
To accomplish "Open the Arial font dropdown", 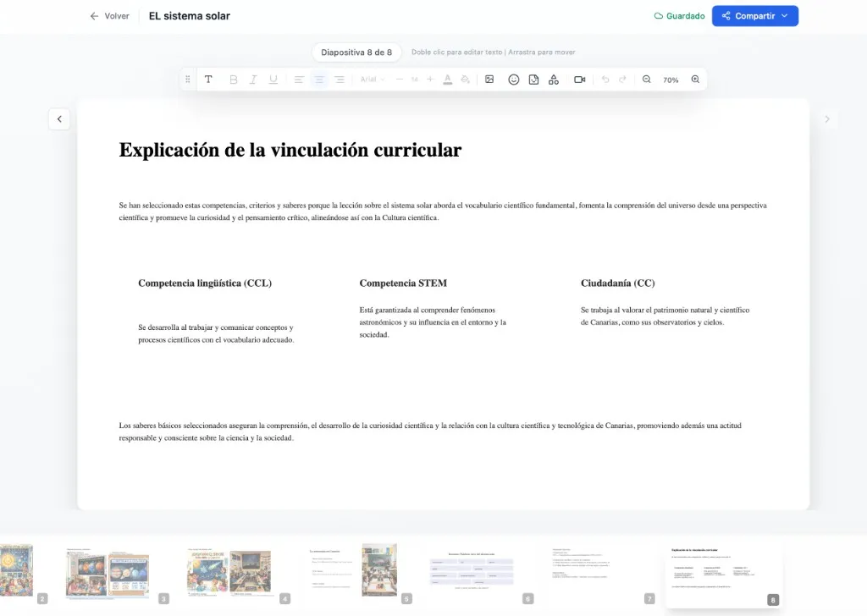I will click(x=373, y=80).
